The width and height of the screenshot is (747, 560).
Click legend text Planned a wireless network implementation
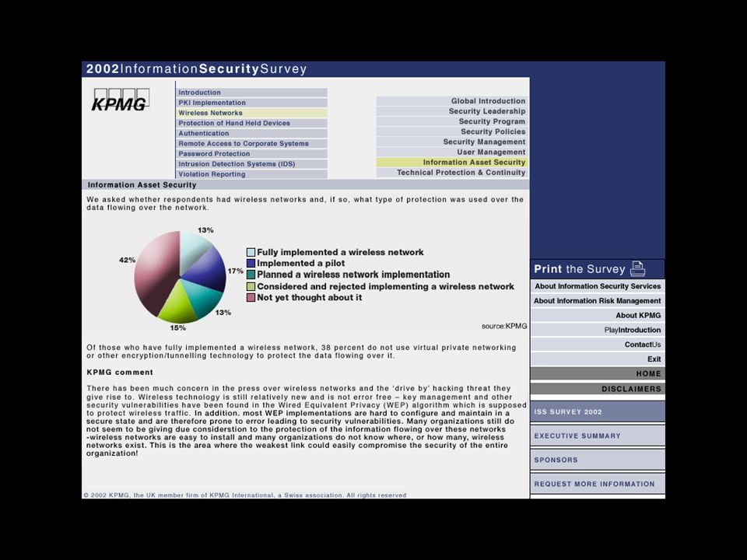point(353,275)
